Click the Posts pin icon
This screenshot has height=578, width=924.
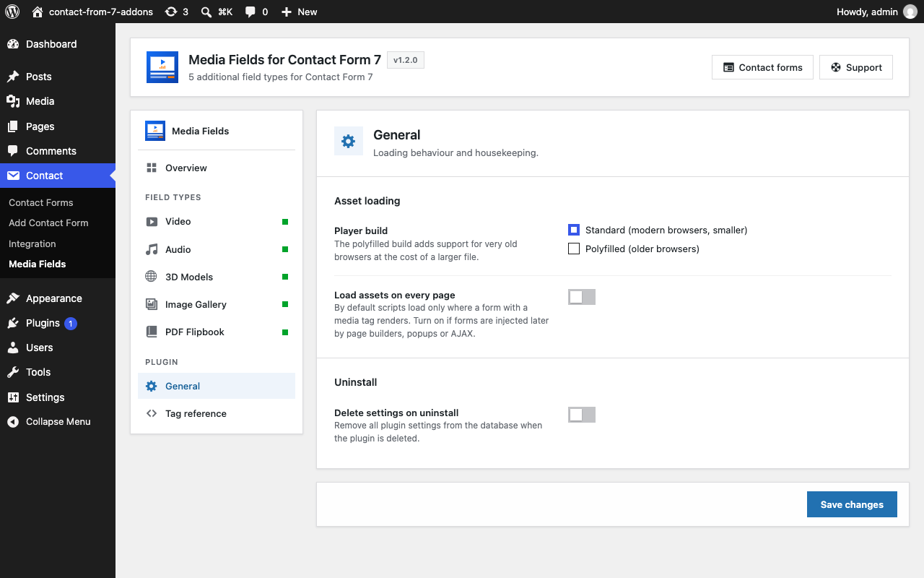(x=13, y=77)
